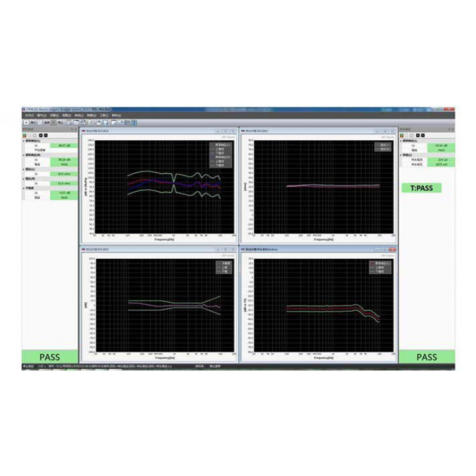
Task: Close the right results panel
Action: (x=453, y=130)
